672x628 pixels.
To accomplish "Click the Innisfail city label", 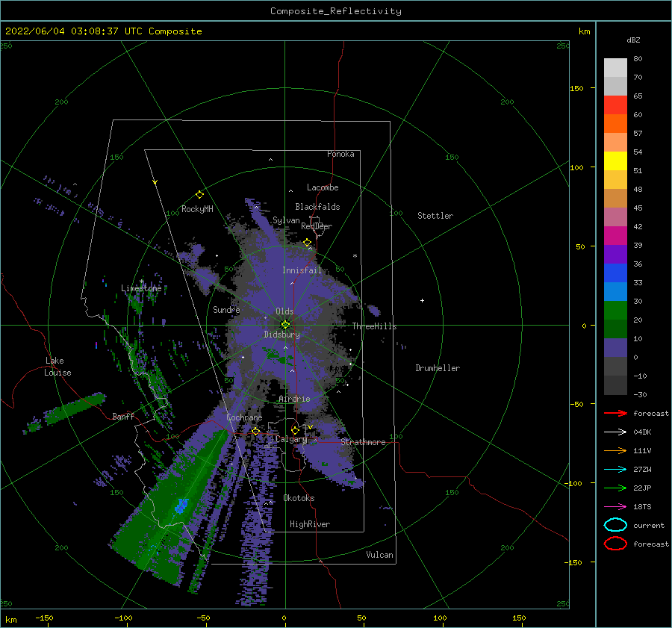I will coord(302,270).
